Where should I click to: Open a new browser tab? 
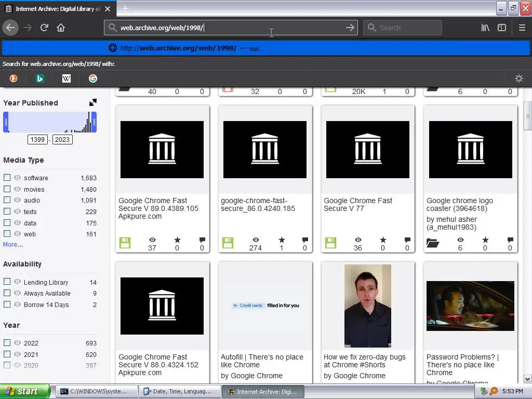125,8
